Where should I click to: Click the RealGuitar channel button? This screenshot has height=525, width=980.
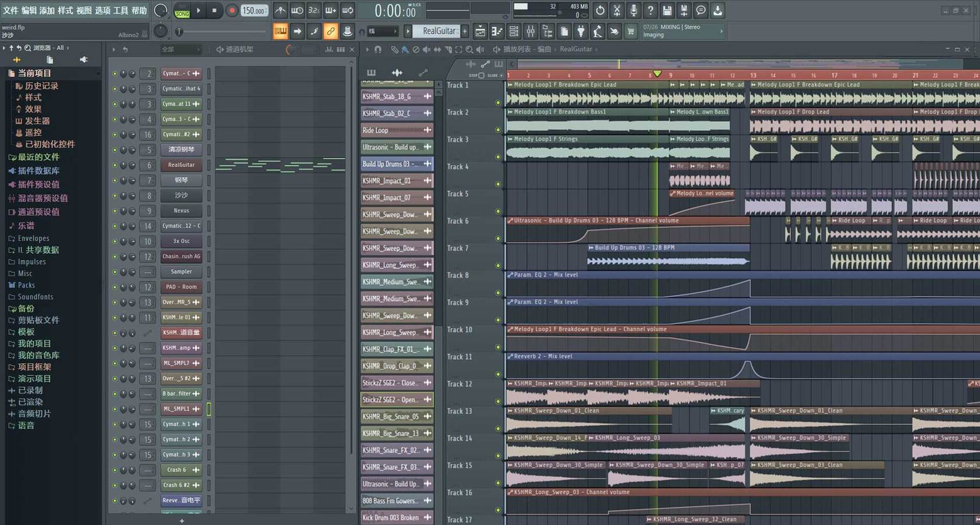pyautogui.click(x=181, y=165)
